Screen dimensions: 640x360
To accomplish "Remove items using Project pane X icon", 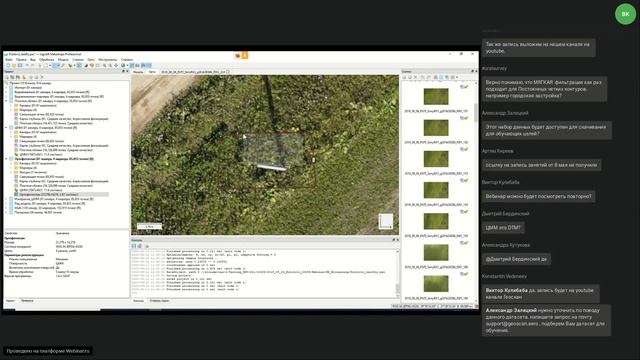I will (42, 77).
